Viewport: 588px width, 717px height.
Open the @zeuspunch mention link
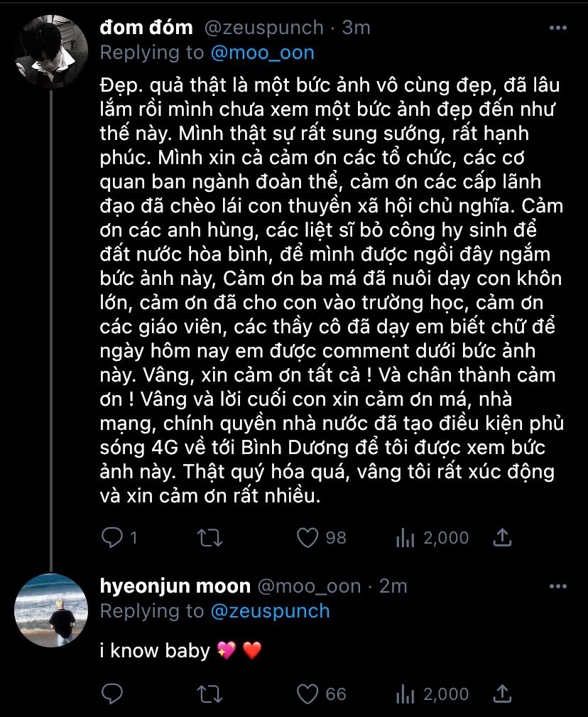270,611
